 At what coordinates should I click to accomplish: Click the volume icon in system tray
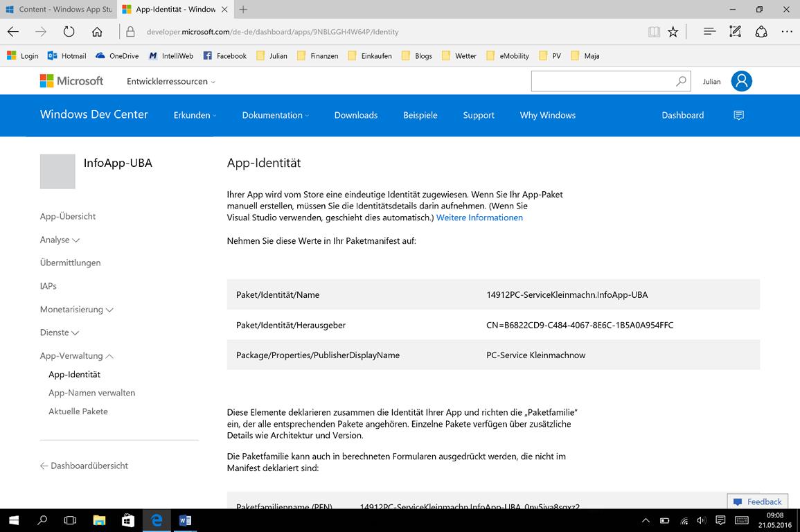tap(702, 520)
